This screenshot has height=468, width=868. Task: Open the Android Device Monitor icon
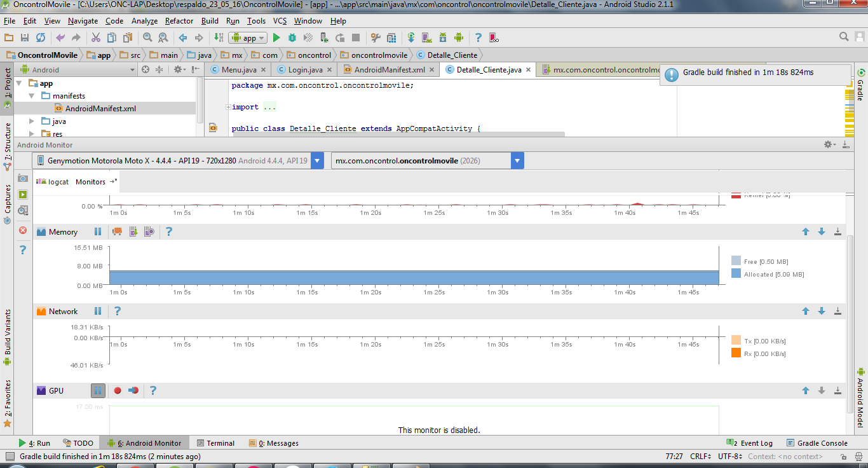[459, 38]
